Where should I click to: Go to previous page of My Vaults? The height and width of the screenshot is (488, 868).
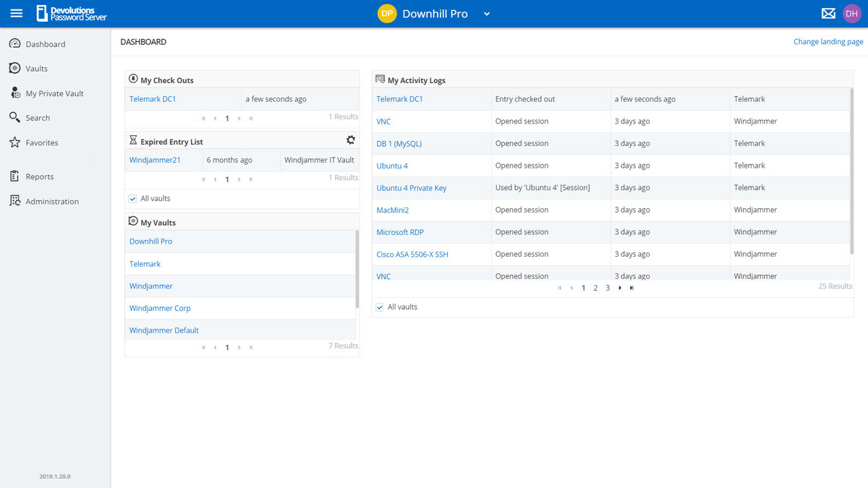coord(215,348)
